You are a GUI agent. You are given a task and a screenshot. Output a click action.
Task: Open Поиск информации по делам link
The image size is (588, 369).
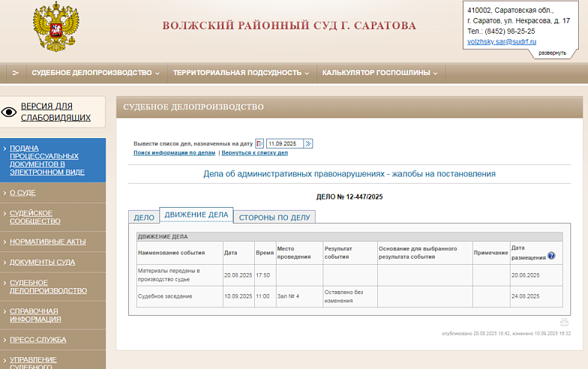pos(174,153)
